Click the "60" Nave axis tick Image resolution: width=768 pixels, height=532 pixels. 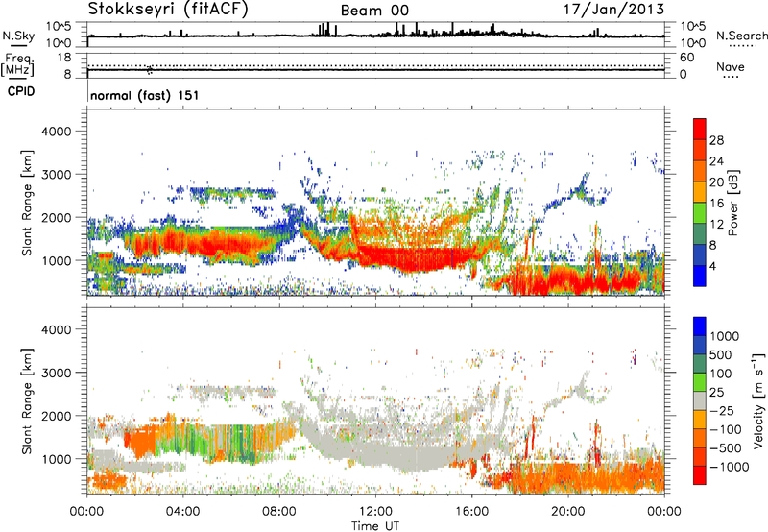686,58
